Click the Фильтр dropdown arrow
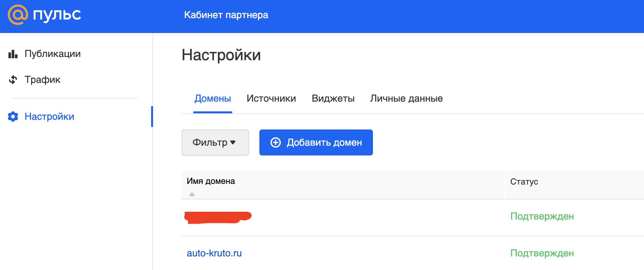644x270 pixels. tap(233, 142)
